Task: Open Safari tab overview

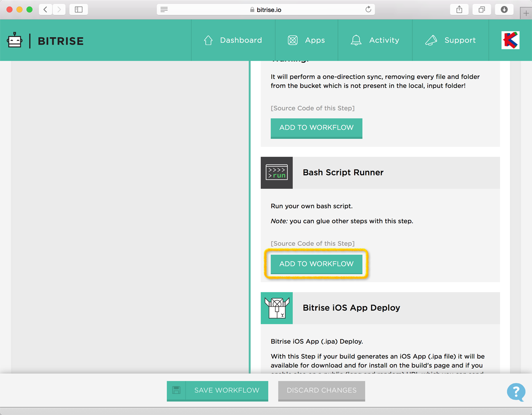Action: pyautogui.click(x=481, y=9)
